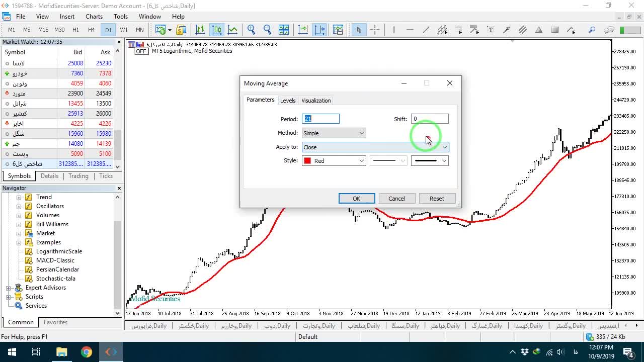Zoom out on the chart

268,30
